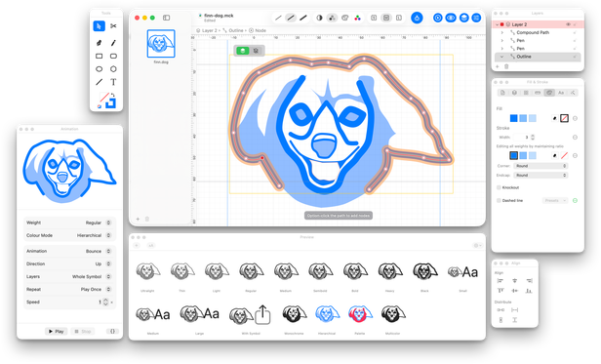Select the Brush tool

click(x=113, y=43)
